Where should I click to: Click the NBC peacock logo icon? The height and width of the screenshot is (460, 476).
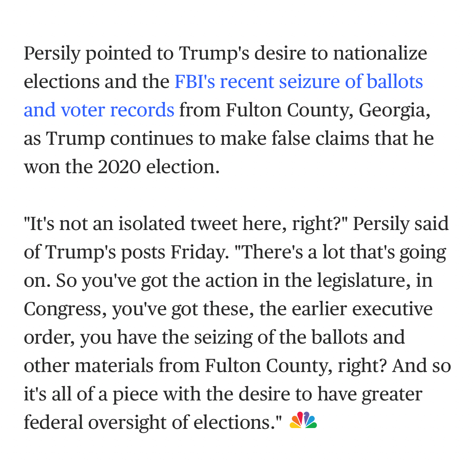coord(303,421)
